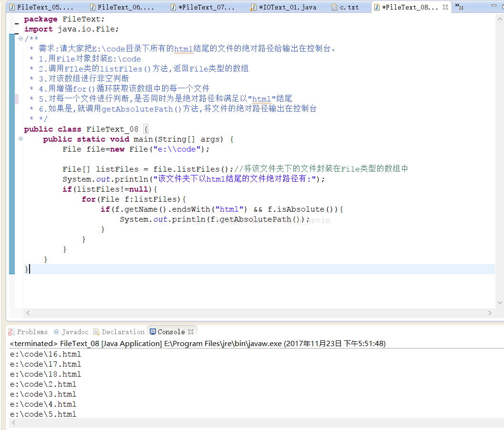Collapse the Javadoc comment block
Viewport: 504px width, 430px height.
coord(21,39)
